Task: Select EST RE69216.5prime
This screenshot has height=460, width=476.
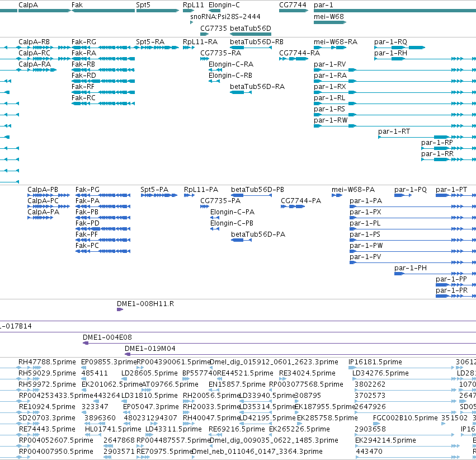Action: pos(237,429)
